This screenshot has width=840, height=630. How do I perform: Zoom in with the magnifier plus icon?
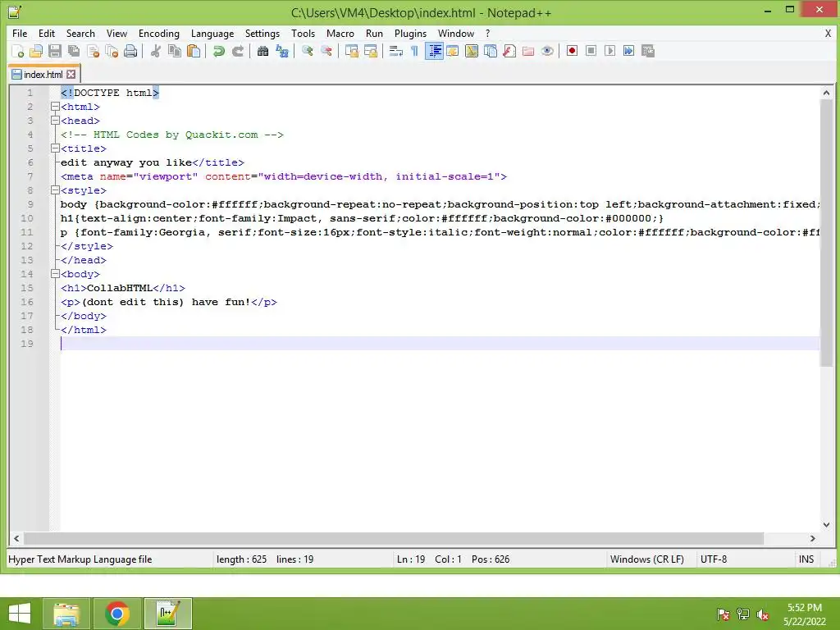click(x=307, y=51)
